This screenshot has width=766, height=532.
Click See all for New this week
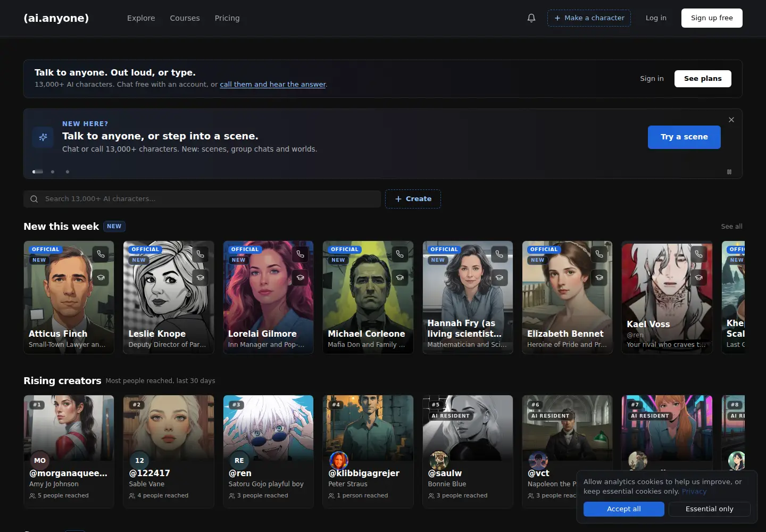pos(731,227)
